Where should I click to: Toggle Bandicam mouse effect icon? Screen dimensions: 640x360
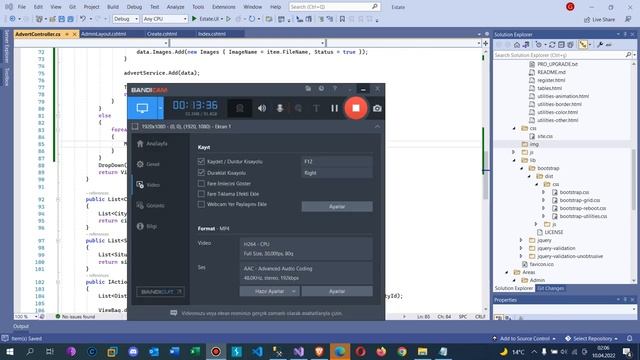(x=298, y=108)
